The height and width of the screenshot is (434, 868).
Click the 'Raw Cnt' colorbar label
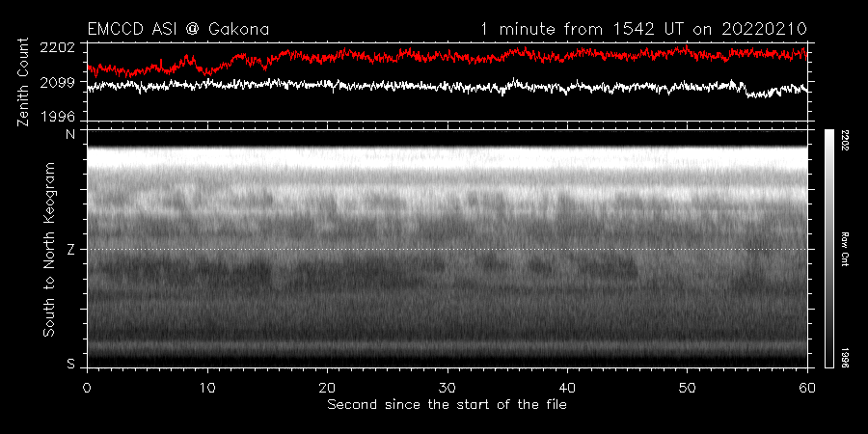coord(845,249)
